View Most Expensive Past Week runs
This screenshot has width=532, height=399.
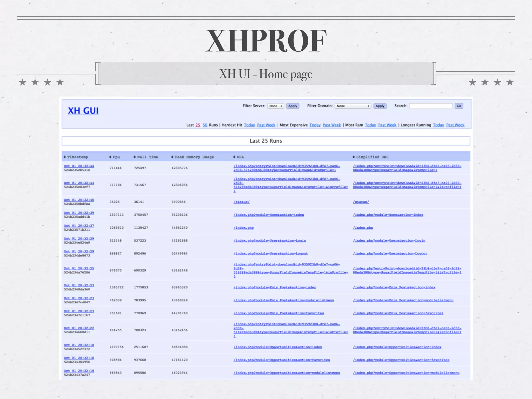coord(332,125)
